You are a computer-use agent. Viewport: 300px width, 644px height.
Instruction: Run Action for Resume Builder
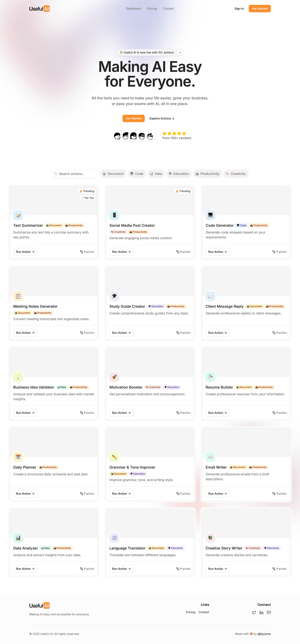click(217, 413)
